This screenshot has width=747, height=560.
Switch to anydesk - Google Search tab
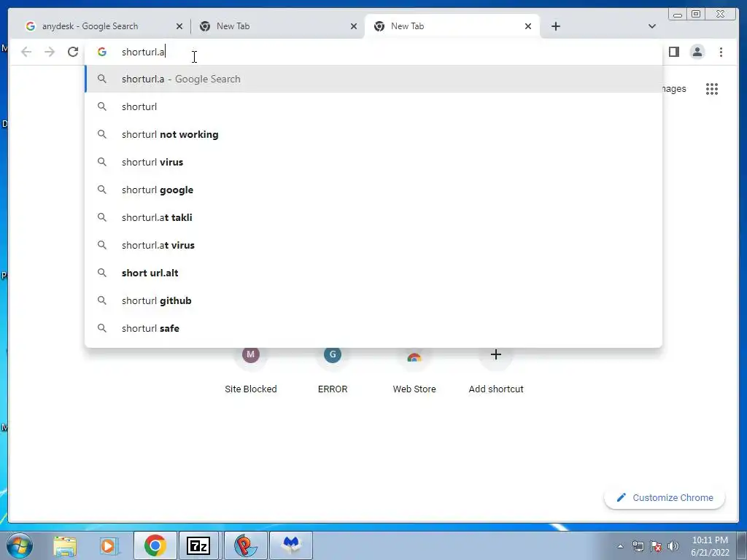(x=104, y=26)
